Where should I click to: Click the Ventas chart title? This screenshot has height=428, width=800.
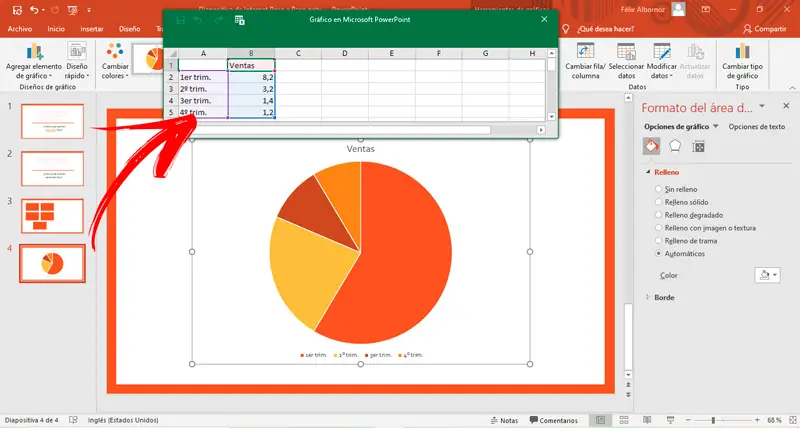[360, 149]
